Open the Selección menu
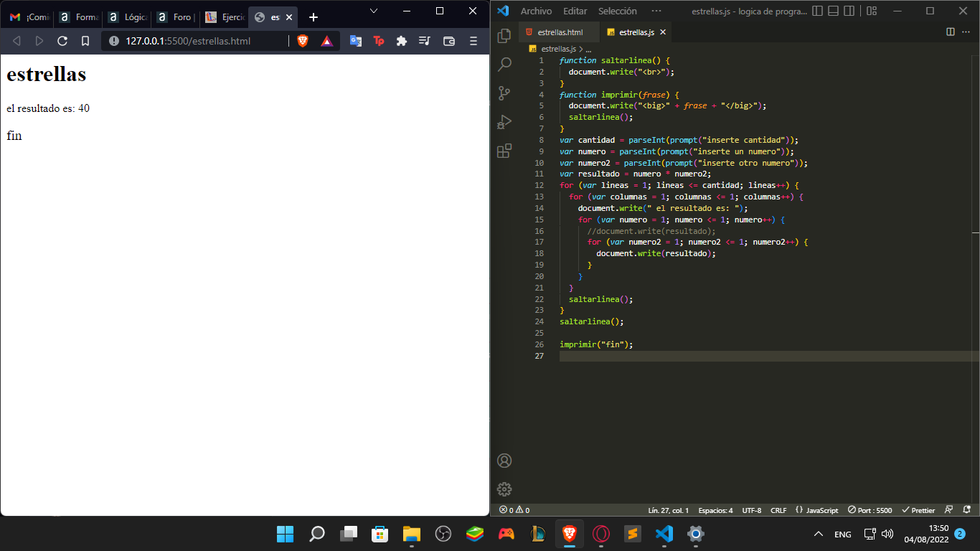This screenshot has height=551, width=980. coord(617,11)
